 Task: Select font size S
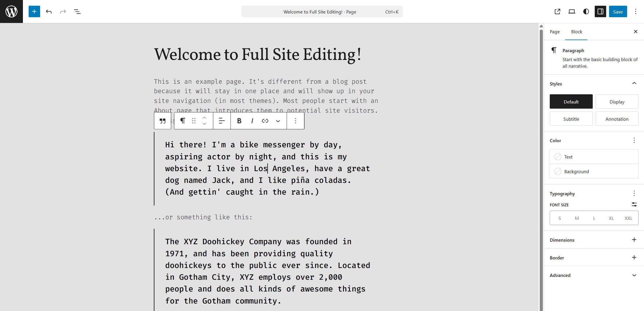click(x=559, y=218)
